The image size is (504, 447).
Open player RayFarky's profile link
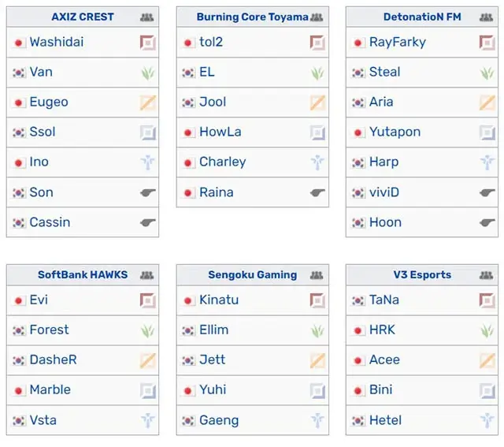pos(398,42)
